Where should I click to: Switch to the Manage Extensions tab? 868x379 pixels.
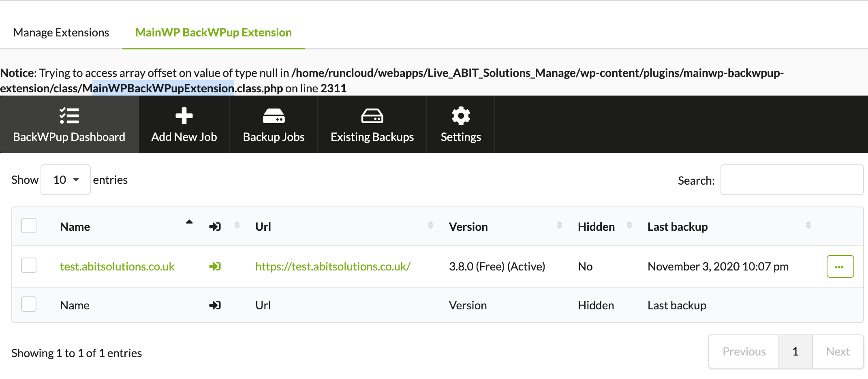61,32
